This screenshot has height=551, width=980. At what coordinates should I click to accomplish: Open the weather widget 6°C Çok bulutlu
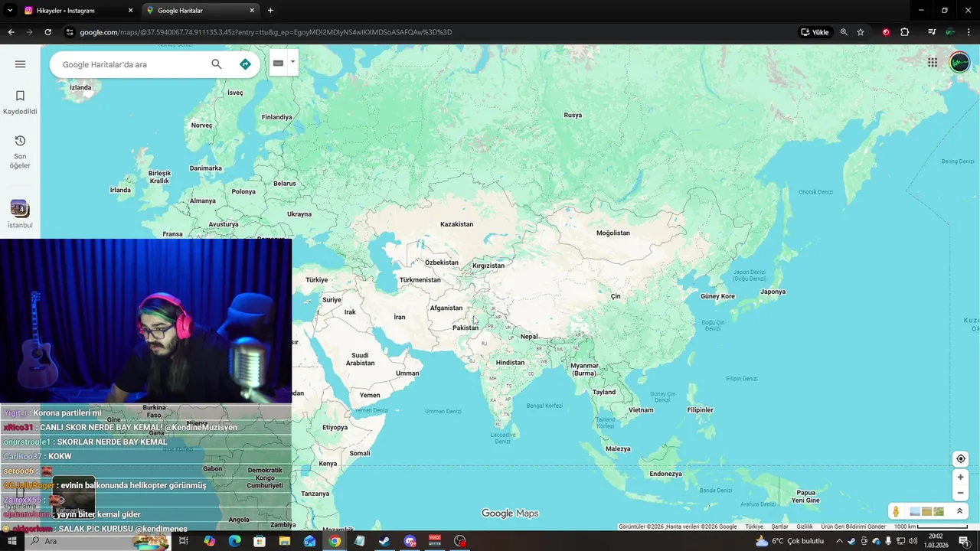click(x=789, y=541)
